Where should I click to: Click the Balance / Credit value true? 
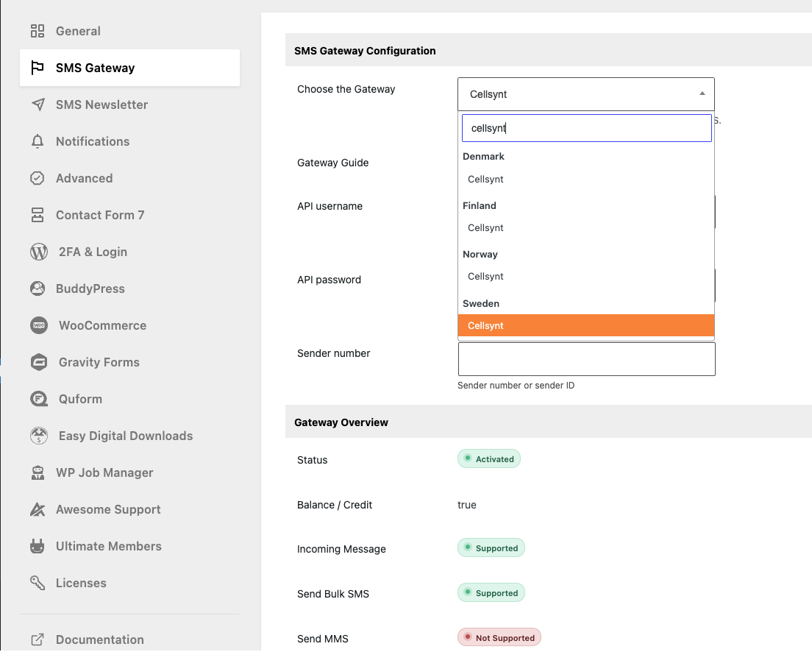click(467, 505)
